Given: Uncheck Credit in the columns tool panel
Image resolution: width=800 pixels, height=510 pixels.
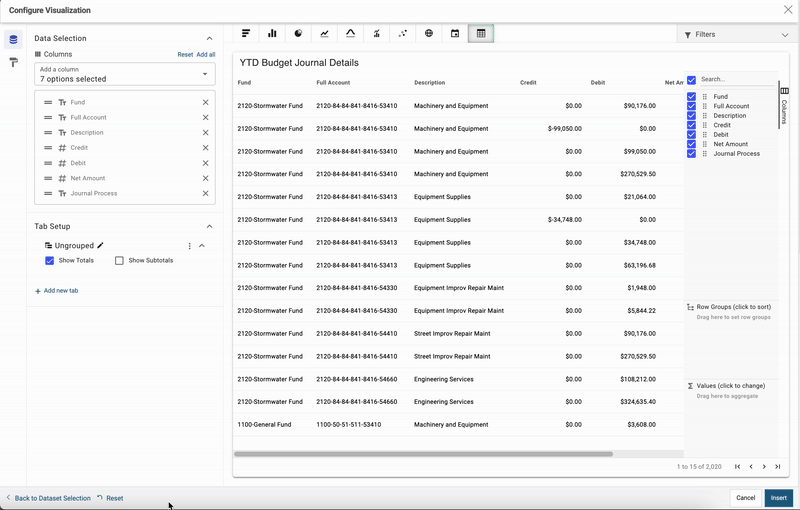Looking at the screenshot, I should click(691, 125).
